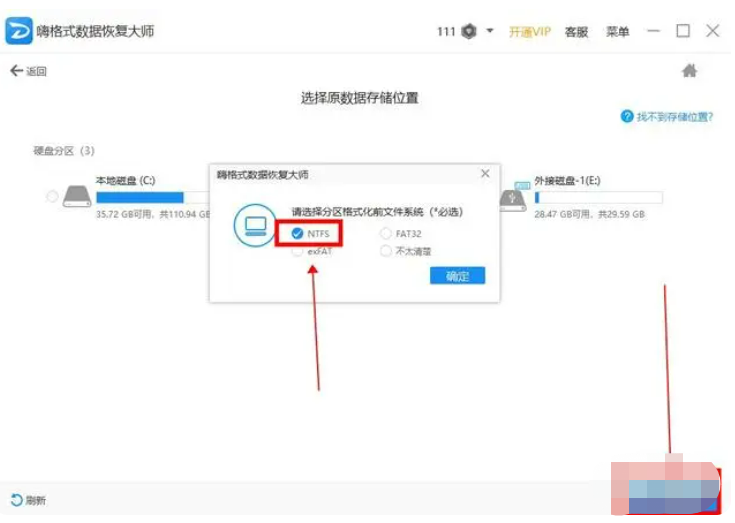Click the app logo in title bar
Screen dimensions: 735x523
(19, 30)
